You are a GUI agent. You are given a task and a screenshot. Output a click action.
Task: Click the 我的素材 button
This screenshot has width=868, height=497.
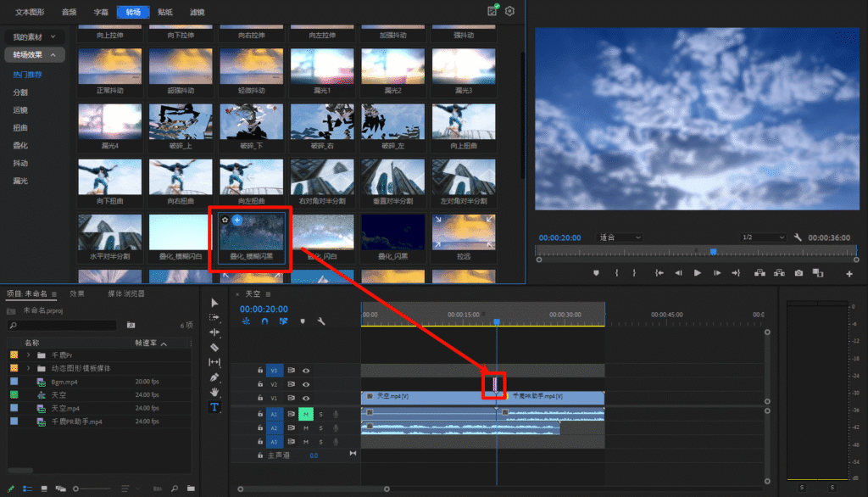33,37
